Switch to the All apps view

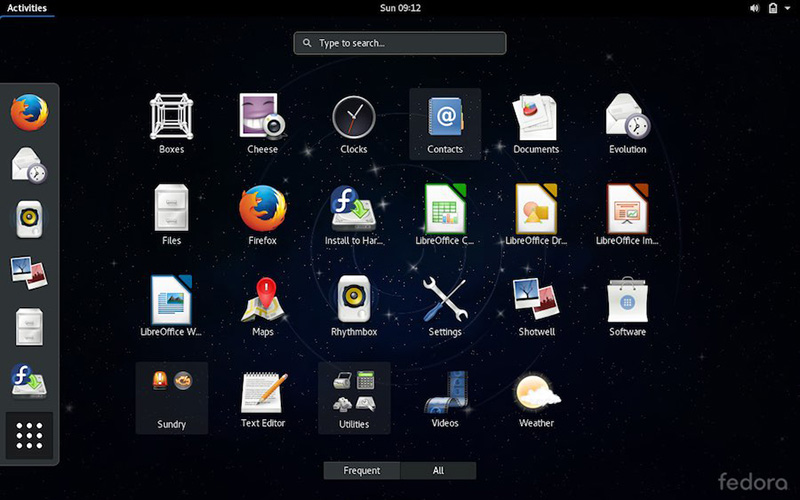point(438,470)
